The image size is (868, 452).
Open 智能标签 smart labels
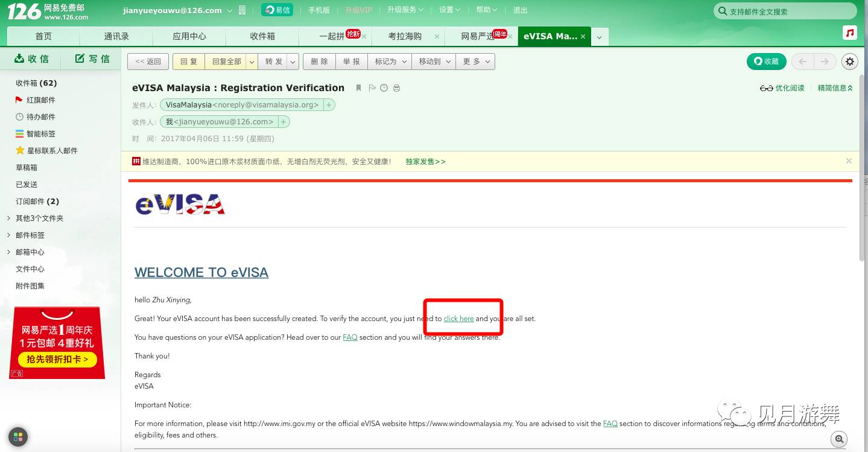point(36,134)
